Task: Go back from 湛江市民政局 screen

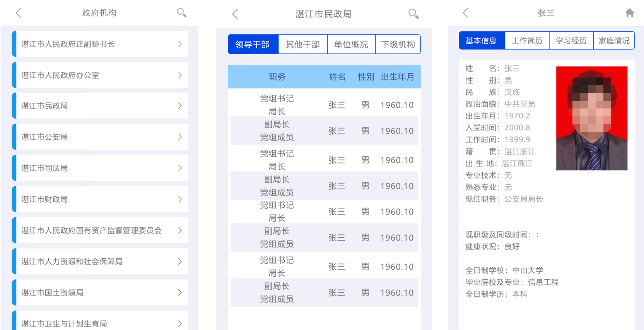Action: pos(235,14)
